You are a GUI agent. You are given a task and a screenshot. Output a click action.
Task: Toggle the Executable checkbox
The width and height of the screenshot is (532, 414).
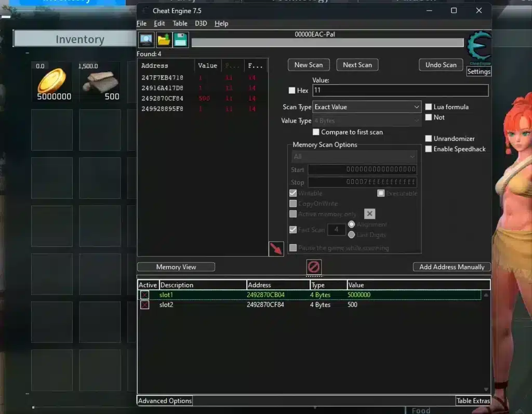(x=381, y=193)
